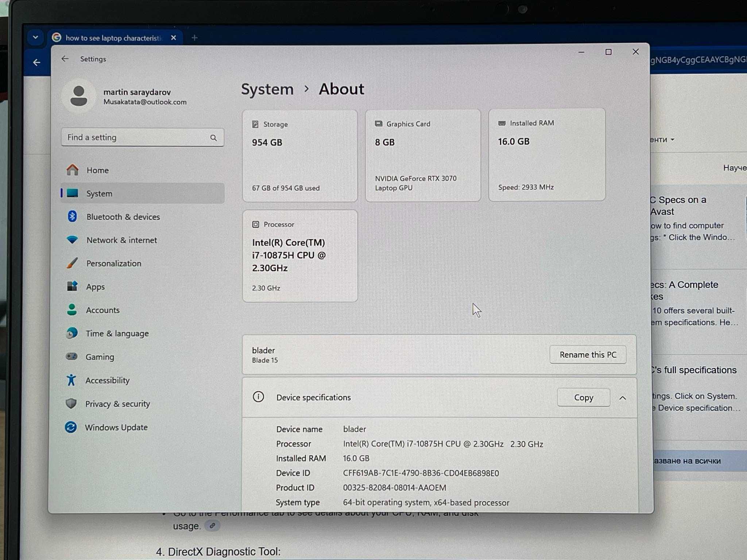
Task: Copy the device specifications
Action: (x=584, y=397)
